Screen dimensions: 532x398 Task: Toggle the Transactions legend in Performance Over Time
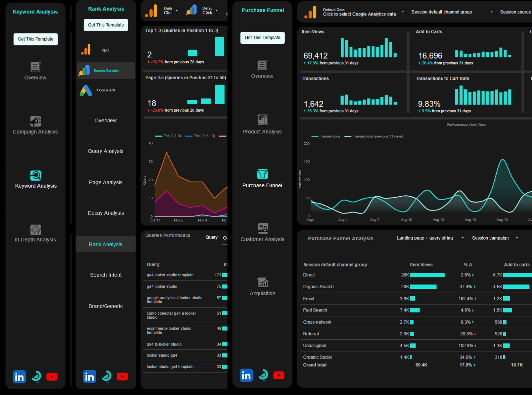[x=326, y=136]
